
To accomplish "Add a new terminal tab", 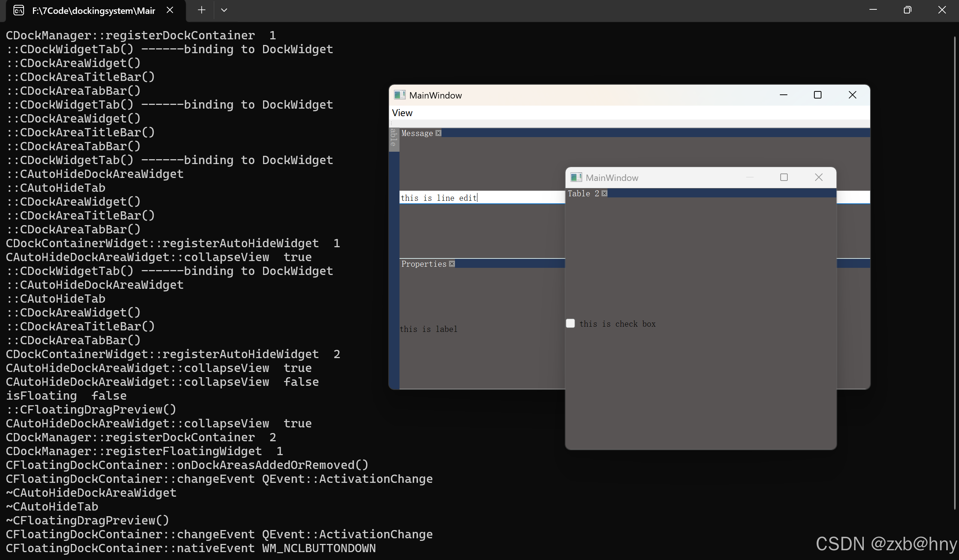I will click(x=202, y=10).
